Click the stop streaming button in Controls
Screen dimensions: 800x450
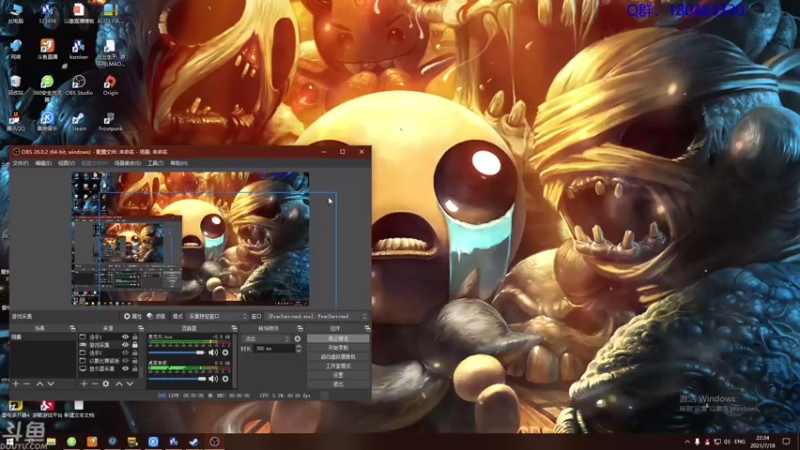pos(338,339)
